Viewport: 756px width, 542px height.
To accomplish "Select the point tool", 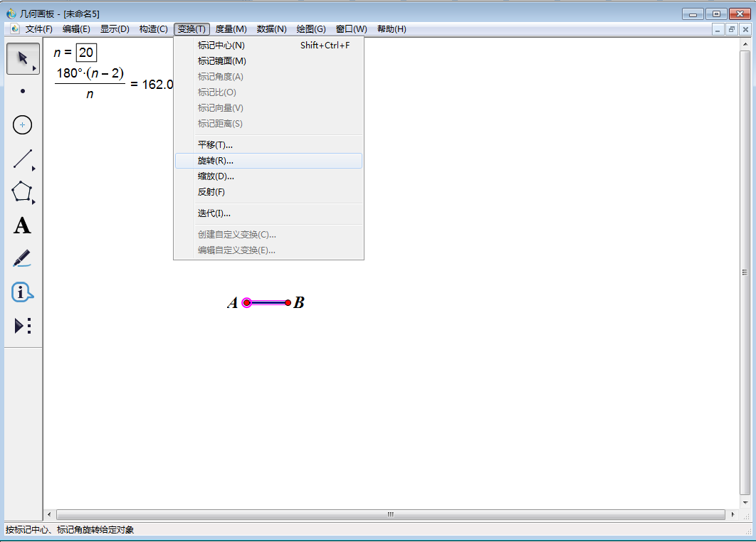I will click(22, 91).
